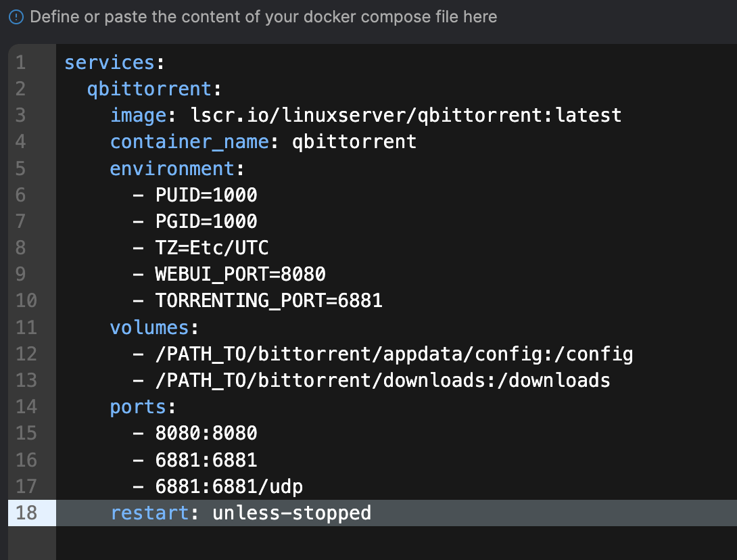Click the 'qbittorrent' service name on line 2
This screenshot has height=560, width=737.
[x=149, y=89]
